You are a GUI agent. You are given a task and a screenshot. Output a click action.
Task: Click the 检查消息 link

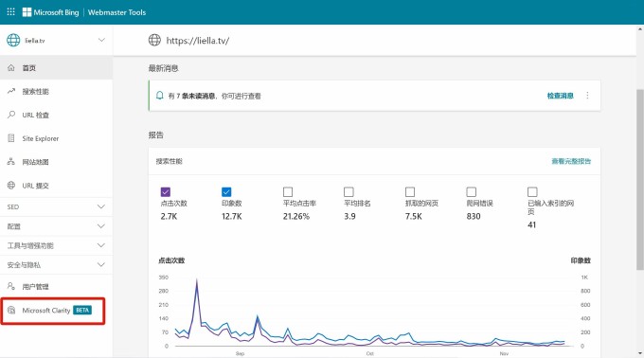tap(561, 96)
